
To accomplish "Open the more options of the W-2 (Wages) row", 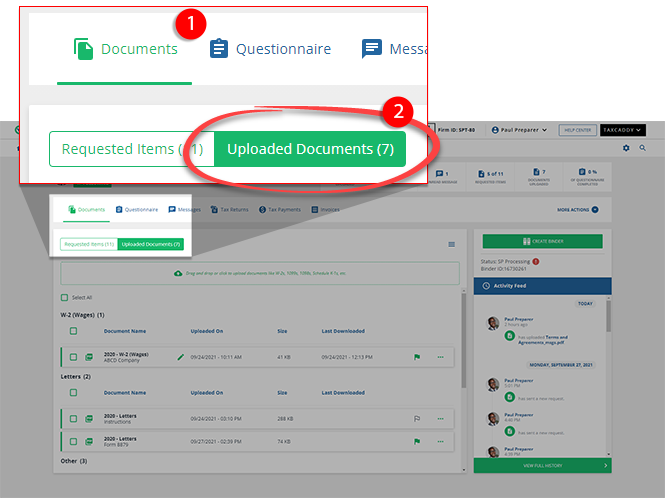I will point(441,357).
